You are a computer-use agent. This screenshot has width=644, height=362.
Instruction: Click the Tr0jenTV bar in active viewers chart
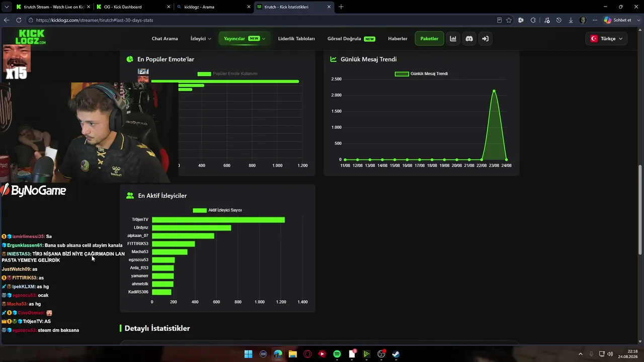click(218, 220)
